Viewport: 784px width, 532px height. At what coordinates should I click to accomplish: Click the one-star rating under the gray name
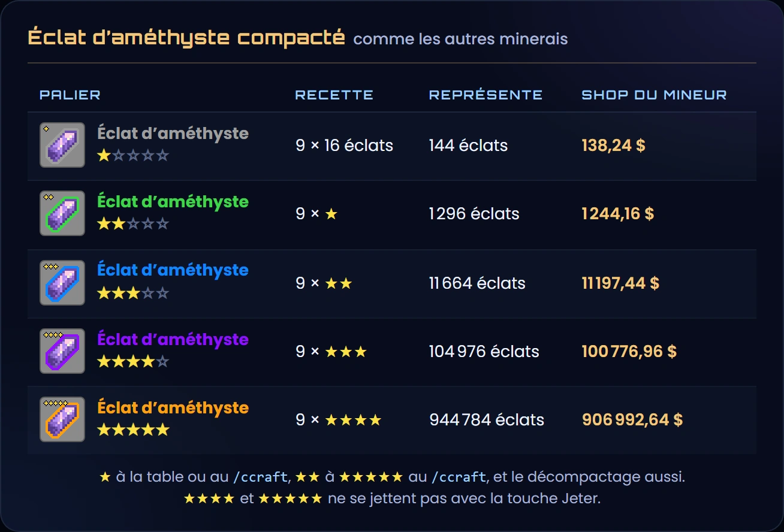tap(133, 156)
